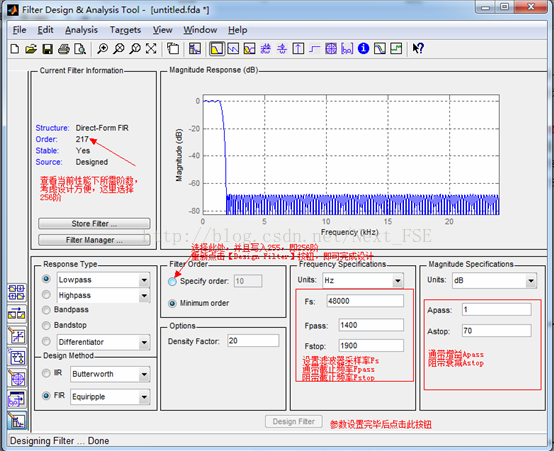Select the Zoom In magnifier tool

point(102,49)
